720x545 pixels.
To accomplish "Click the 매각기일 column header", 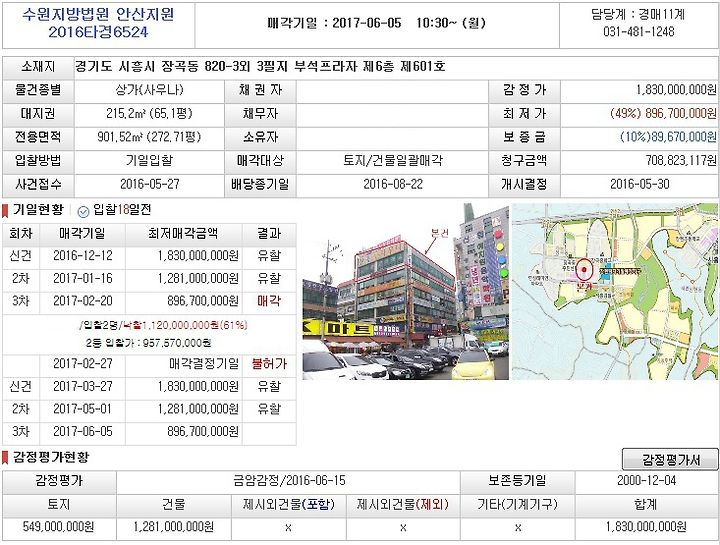I will click(x=83, y=234).
